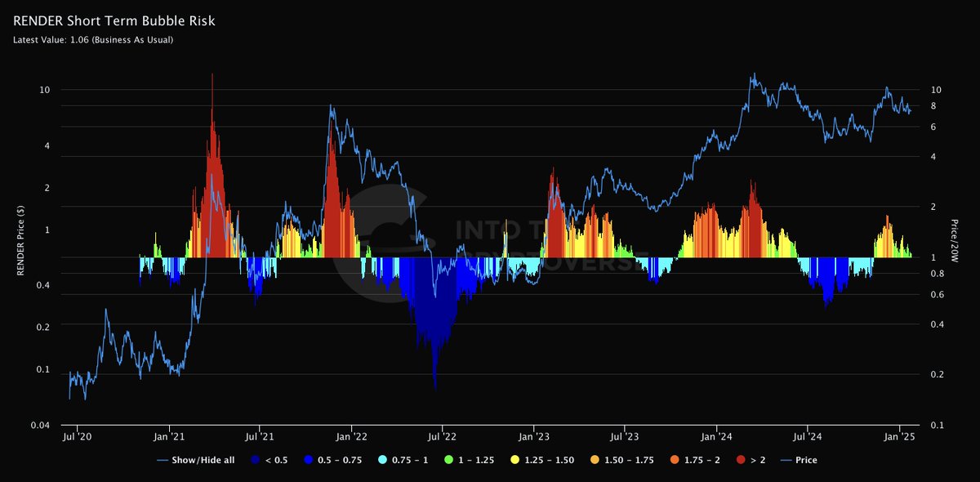Toggle the Show/Hide all legend item

[x=195, y=460]
